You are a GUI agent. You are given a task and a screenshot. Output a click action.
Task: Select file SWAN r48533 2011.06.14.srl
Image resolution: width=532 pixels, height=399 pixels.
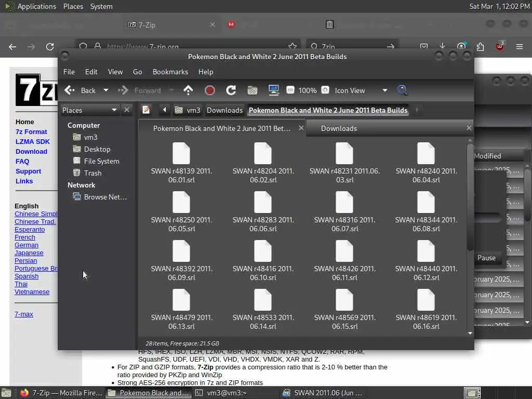pos(263,310)
